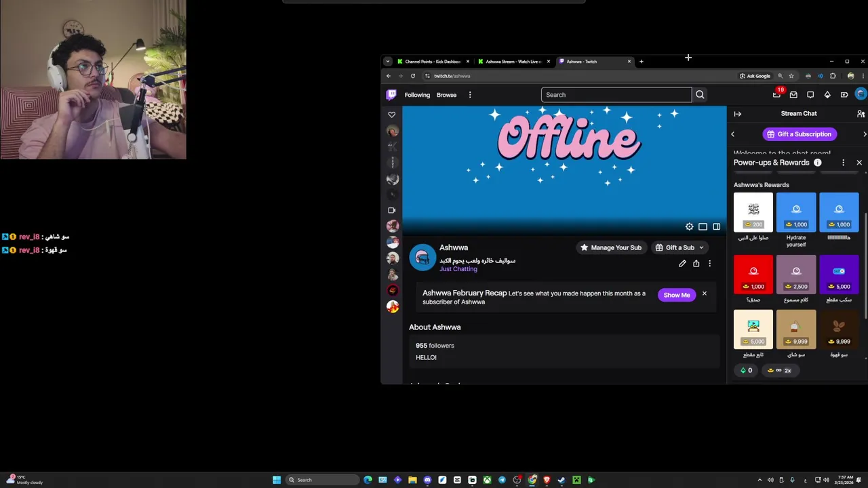This screenshot has width=868, height=488.
Task: Click the browser back arrow
Action: click(x=389, y=76)
